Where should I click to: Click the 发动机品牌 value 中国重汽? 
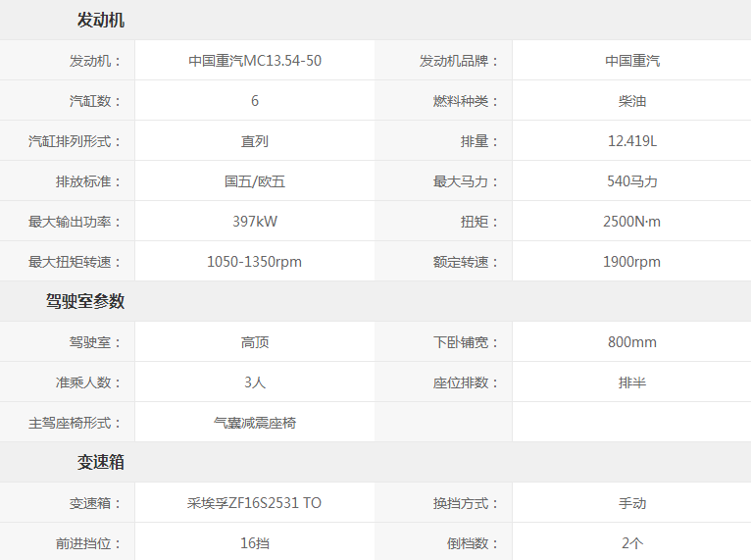point(632,61)
